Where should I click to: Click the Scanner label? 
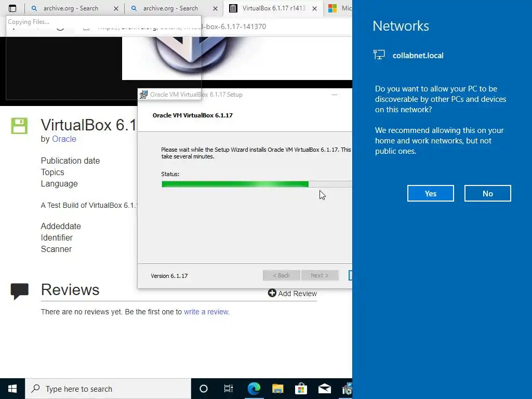tap(56, 249)
